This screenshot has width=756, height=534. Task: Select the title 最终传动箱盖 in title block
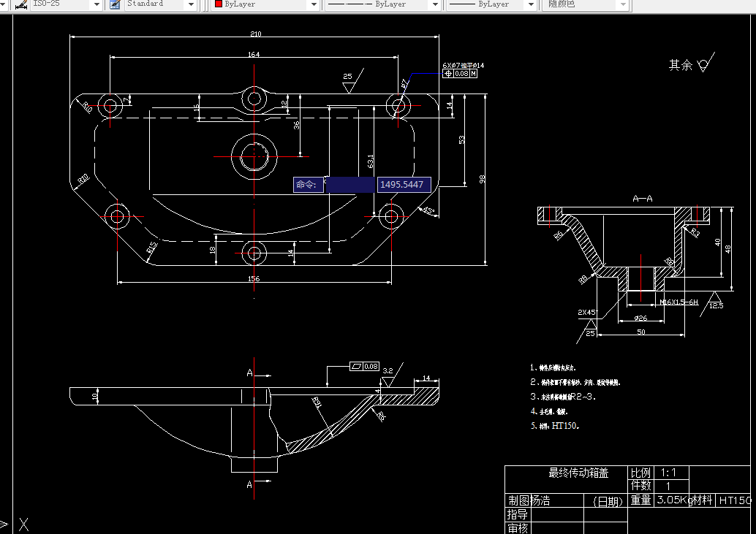coord(578,473)
